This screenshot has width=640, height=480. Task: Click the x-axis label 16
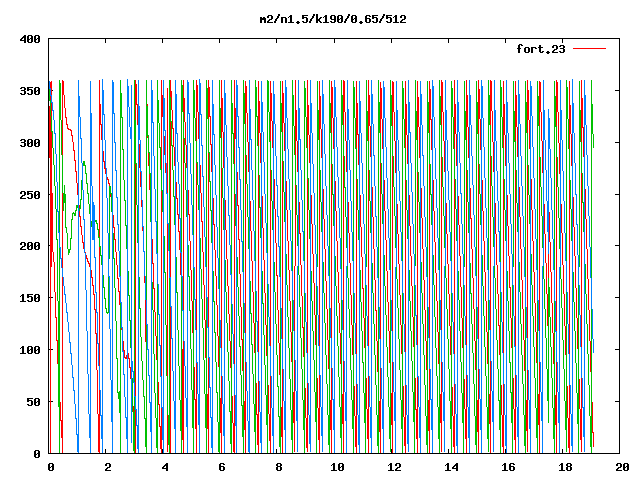coord(509,467)
